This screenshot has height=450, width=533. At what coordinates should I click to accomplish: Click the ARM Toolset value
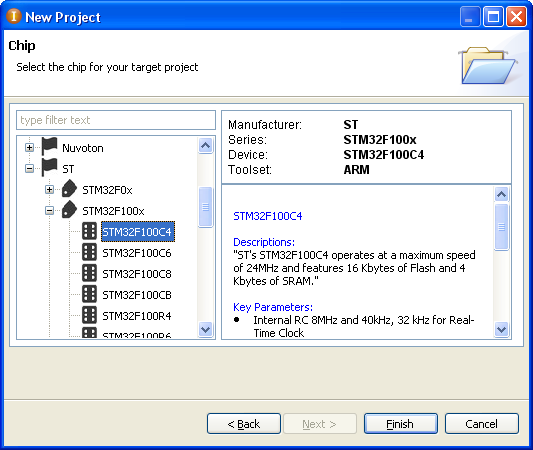coord(356,170)
